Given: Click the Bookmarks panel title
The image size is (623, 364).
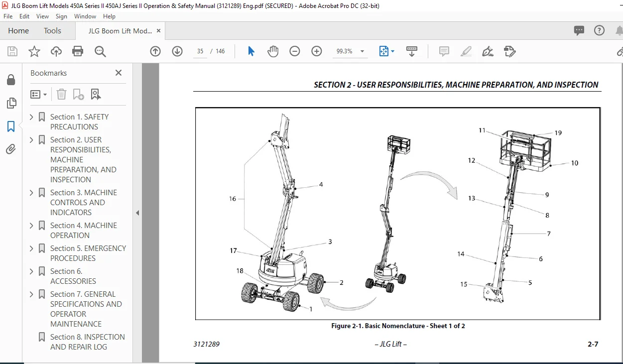Looking at the screenshot, I should [x=48, y=73].
